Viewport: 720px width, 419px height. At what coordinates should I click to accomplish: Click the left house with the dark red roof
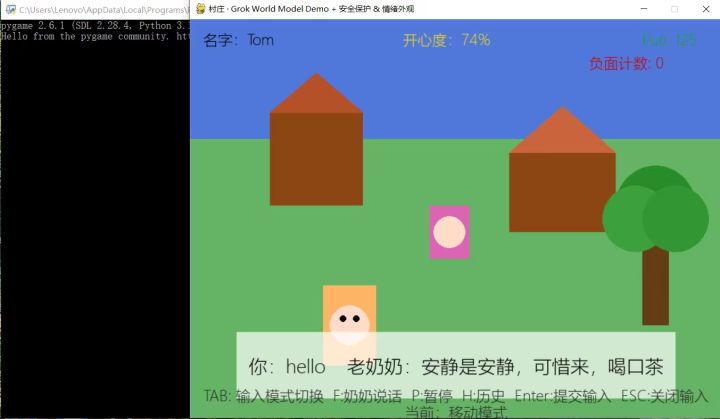click(x=316, y=139)
